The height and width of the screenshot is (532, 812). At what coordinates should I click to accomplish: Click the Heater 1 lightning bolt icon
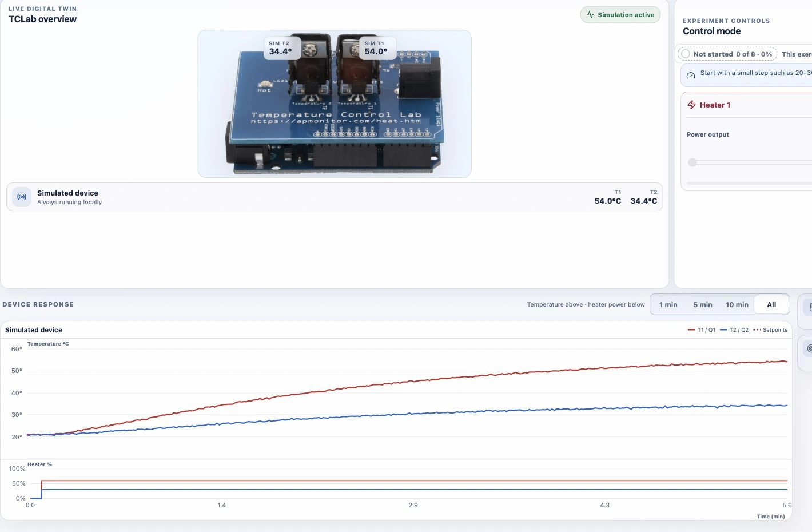click(691, 105)
